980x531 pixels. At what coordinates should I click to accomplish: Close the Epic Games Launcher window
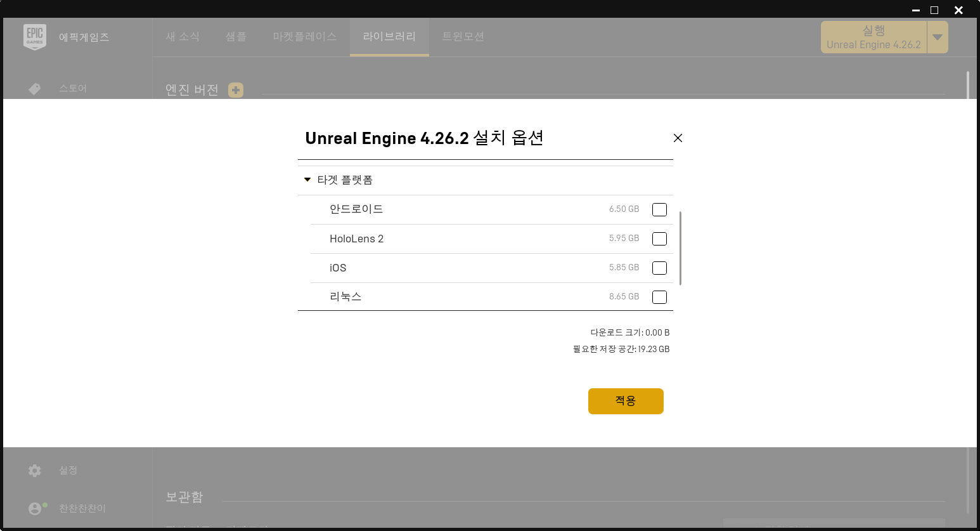tap(958, 10)
